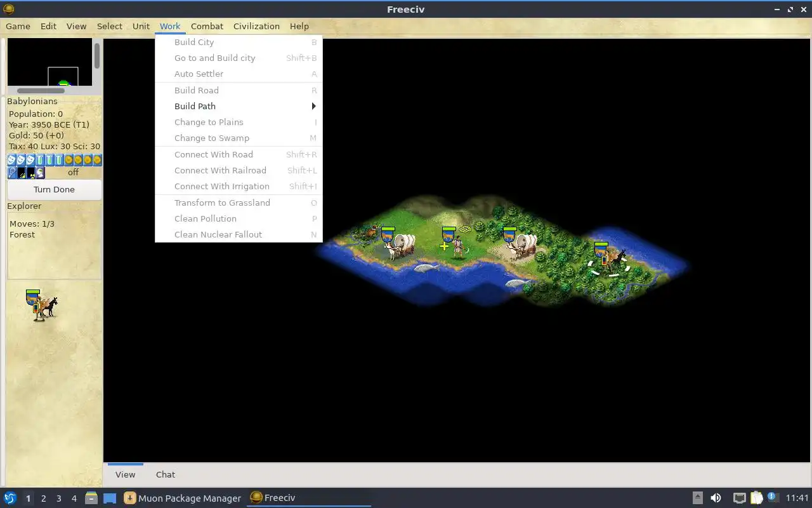Choose Connect With Road entry
This screenshot has width=812, height=508.
click(x=239, y=154)
